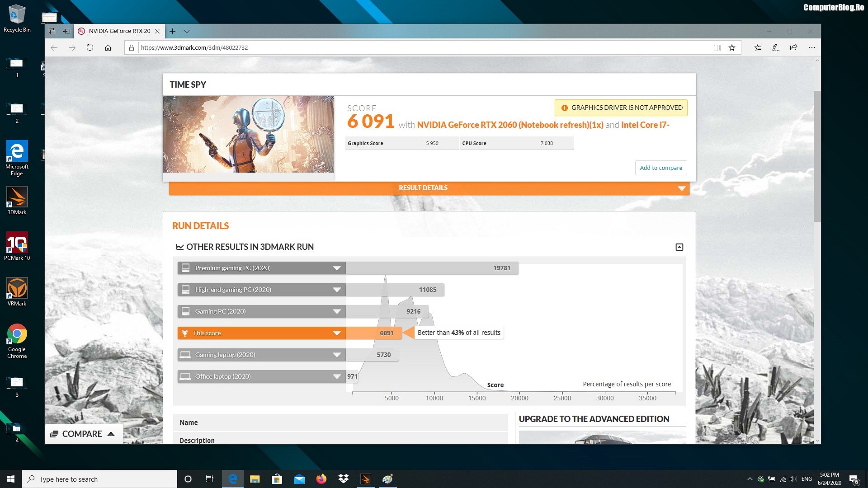The width and height of the screenshot is (868, 488).
Task: Collapse Other Results chart panel
Action: [679, 247]
